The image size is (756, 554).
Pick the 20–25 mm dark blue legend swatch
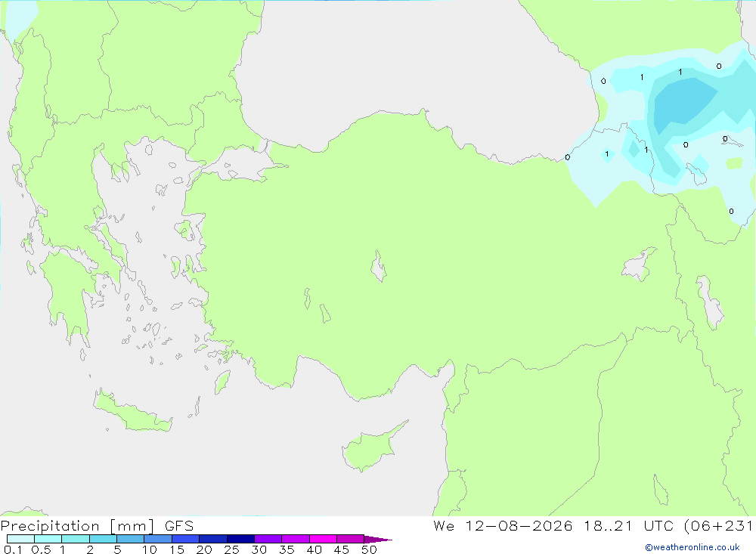pyautogui.click(x=213, y=539)
